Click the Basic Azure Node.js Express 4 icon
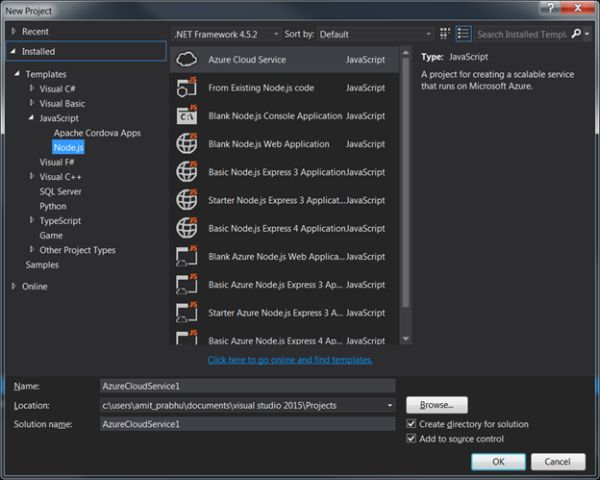This screenshot has width=600, height=480. coord(187,338)
